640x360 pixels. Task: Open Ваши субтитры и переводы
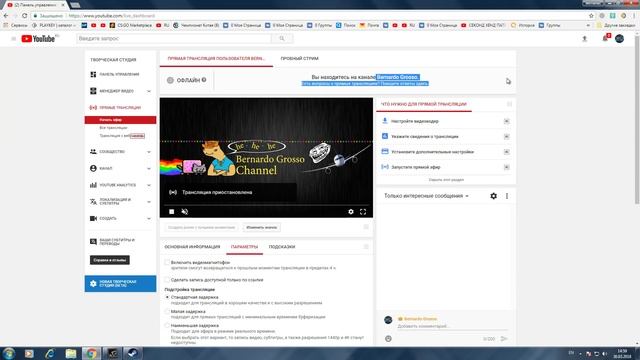tap(117, 242)
